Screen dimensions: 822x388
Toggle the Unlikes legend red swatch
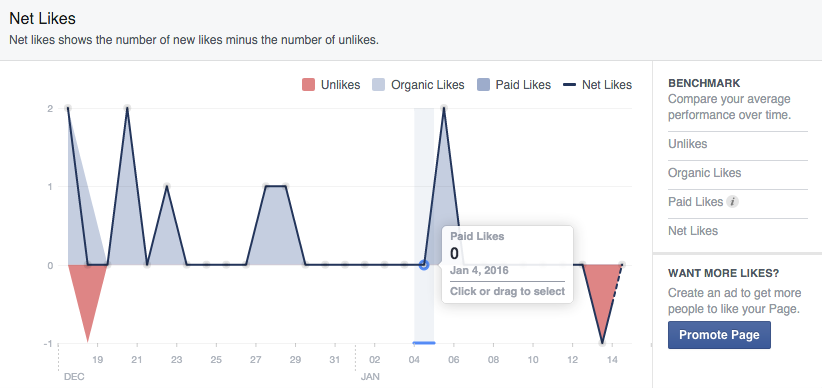[308, 85]
